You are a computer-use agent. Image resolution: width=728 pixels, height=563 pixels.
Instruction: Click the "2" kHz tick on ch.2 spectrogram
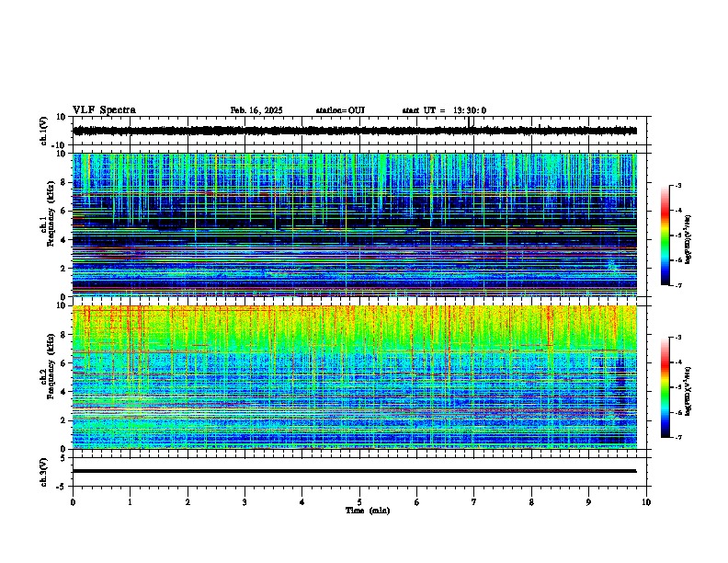(63, 420)
